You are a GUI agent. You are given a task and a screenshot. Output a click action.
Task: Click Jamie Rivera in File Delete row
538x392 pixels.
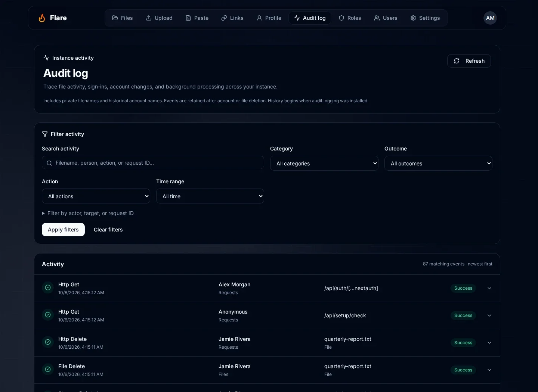coord(235,366)
